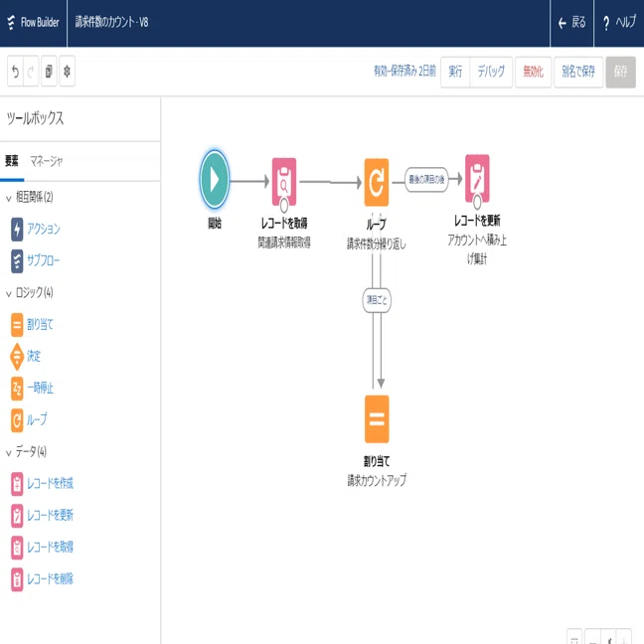Click the アカウントへ積み上げ集計 node description
This screenshot has height=644, width=644.
[477, 249]
